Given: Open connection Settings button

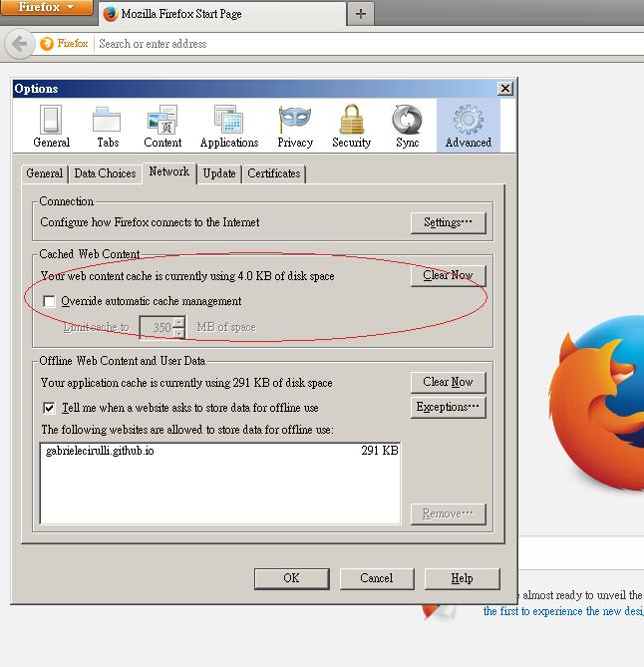Looking at the screenshot, I should pyautogui.click(x=448, y=222).
